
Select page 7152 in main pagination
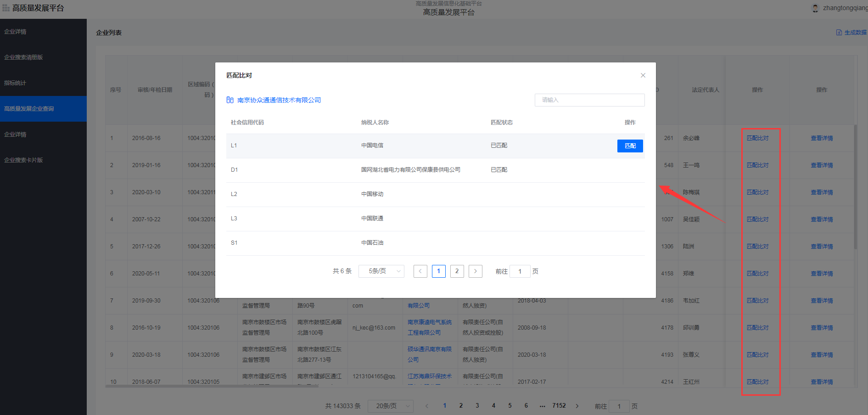(x=559, y=406)
